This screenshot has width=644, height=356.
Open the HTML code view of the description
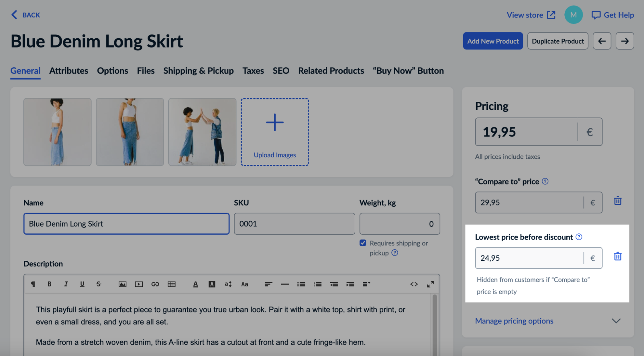point(415,284)
